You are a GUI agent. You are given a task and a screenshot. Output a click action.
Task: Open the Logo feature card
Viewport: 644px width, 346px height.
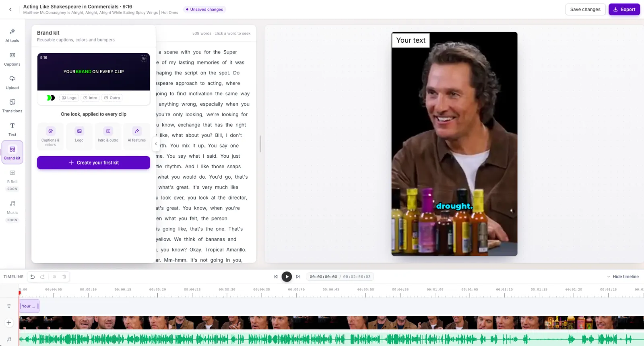79,137
